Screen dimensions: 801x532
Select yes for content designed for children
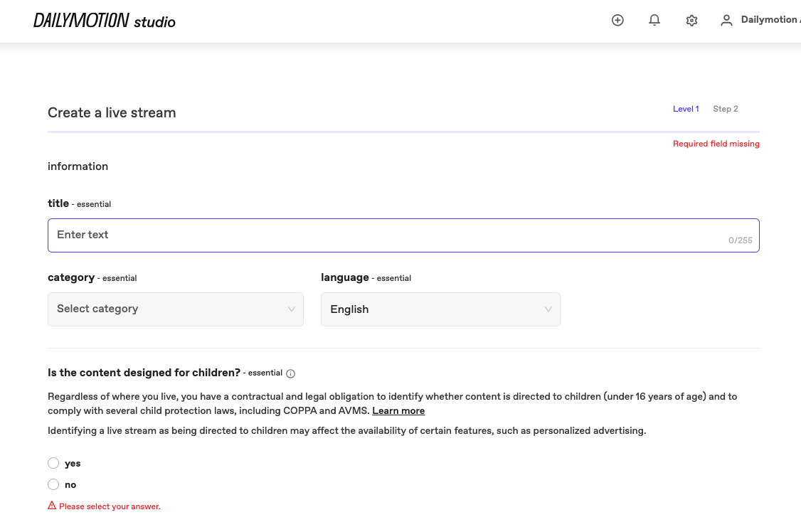[53, 462]
